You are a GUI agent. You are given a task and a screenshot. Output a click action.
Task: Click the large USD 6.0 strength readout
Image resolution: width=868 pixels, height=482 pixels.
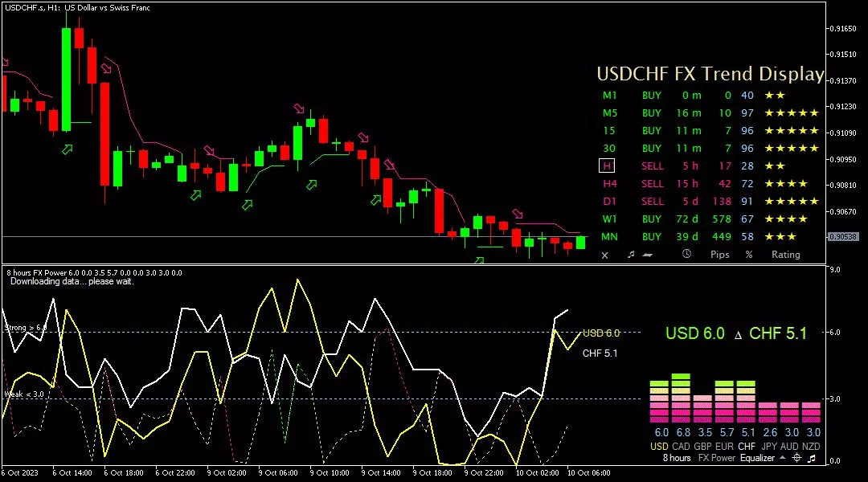(694, 333)
